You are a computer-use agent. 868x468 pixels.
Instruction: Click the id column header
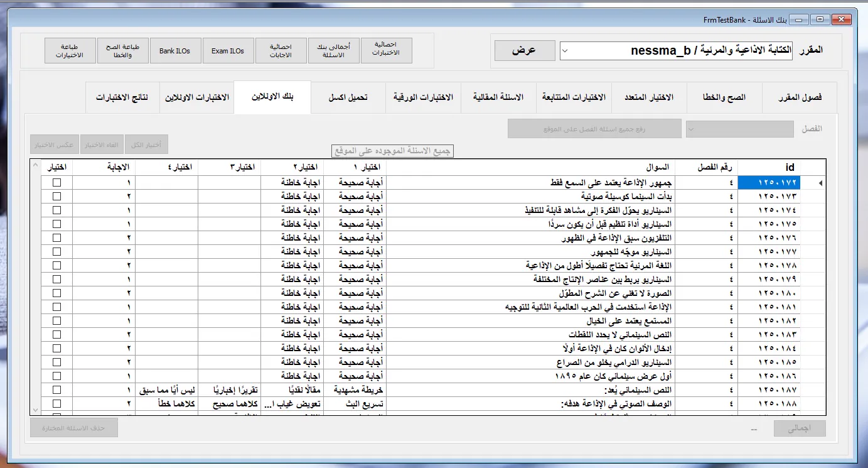pyautogui.click(x=769, y=167)
